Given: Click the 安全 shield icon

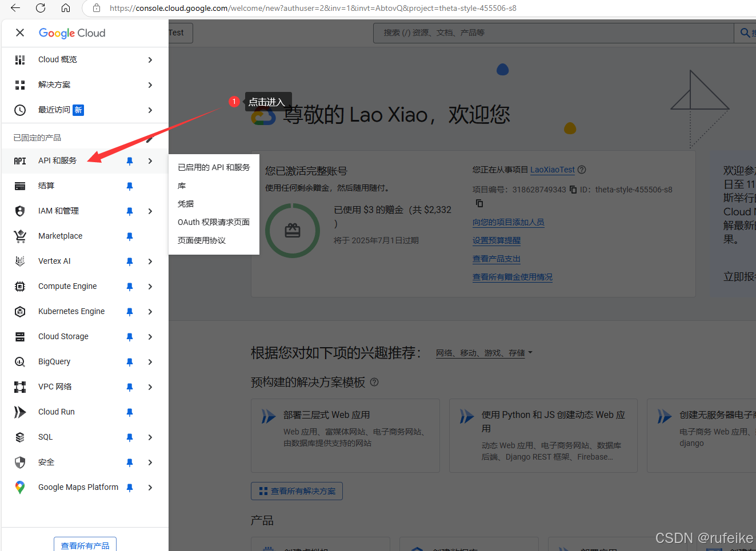Looking at the screenshot, I should [20, 462].
